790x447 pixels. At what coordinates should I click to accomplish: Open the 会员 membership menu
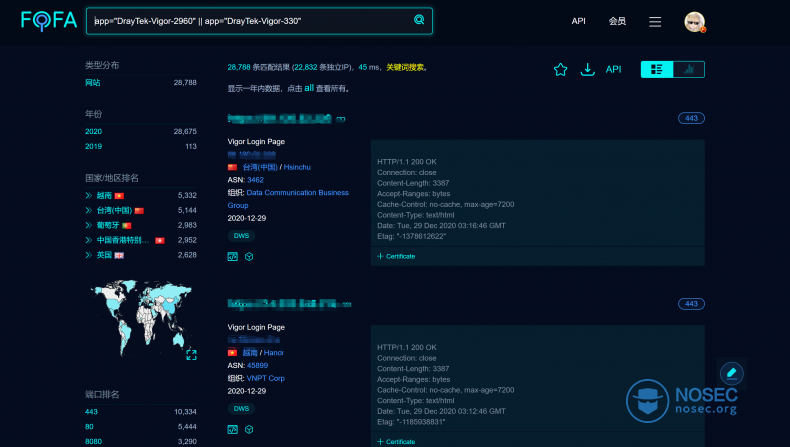[617, 21]
